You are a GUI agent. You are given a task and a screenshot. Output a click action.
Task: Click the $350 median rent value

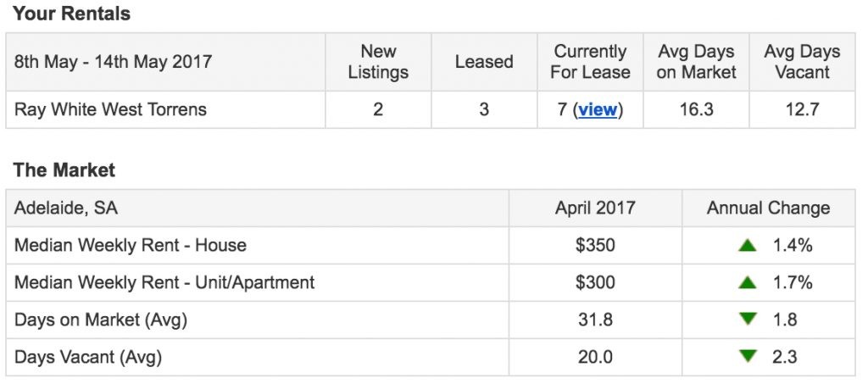(x=595, y=245)
